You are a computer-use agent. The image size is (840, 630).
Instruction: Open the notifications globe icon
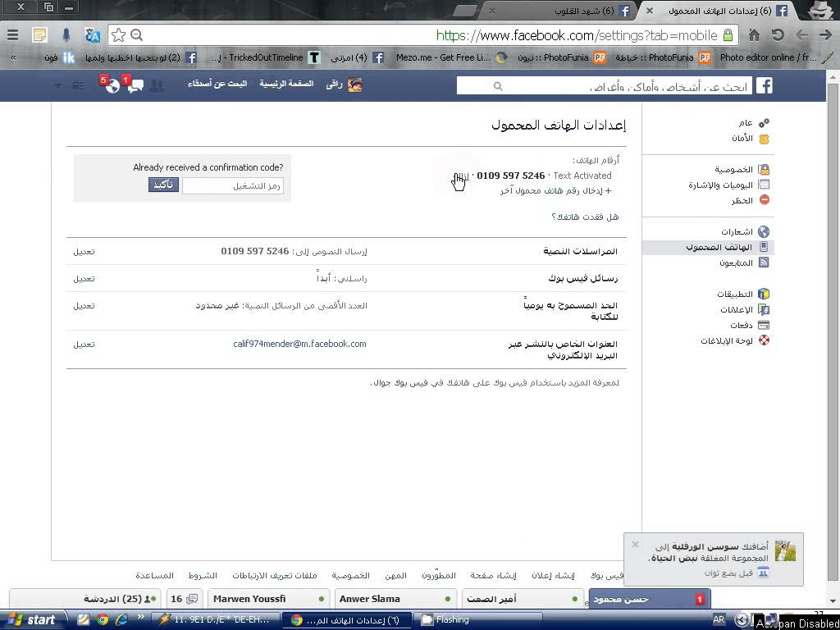(112, 85)
